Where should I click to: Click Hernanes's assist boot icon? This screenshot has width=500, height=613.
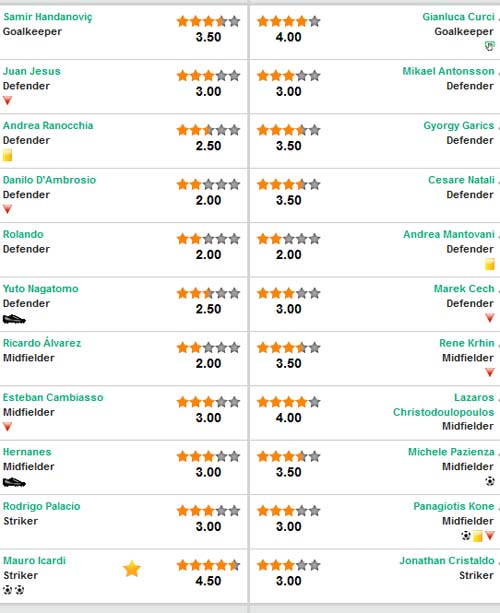coord(14,482)
